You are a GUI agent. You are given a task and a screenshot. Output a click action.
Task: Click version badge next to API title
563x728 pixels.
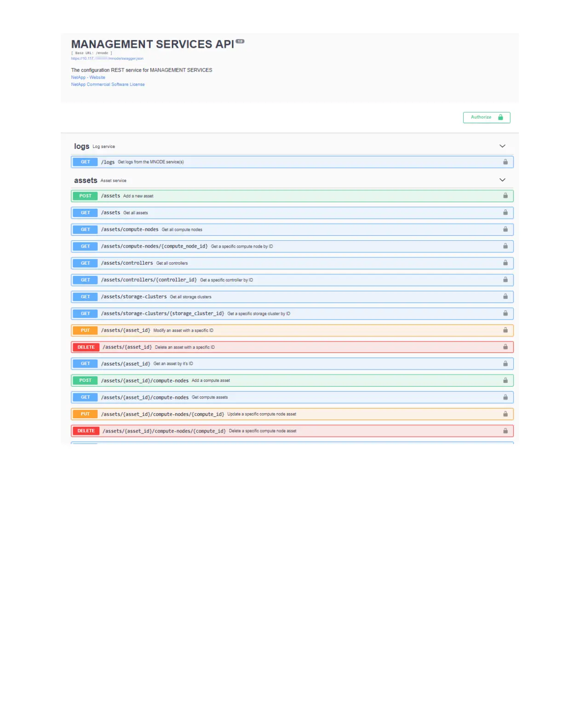[x=240, y=41]
